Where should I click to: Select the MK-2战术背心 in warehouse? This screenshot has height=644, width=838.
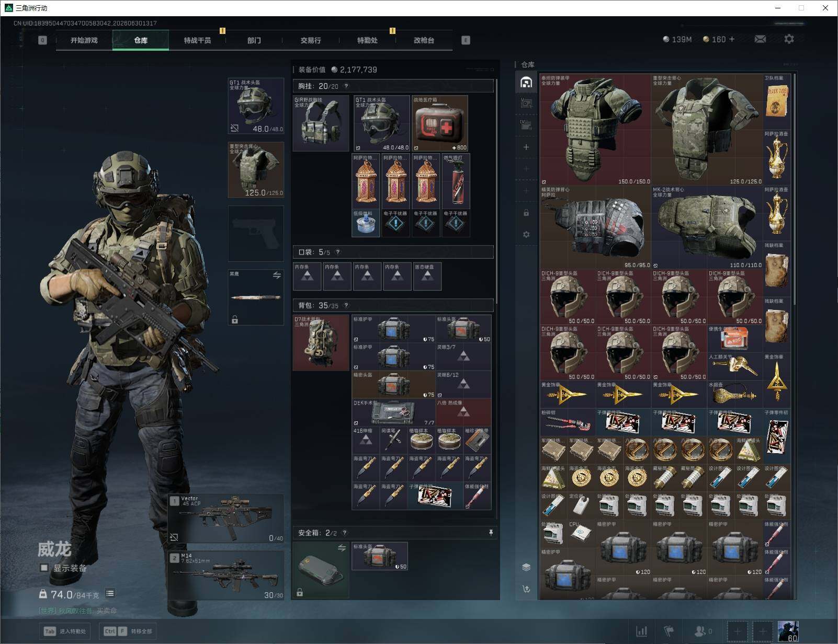pyautogui.click(x=707, y=227)
